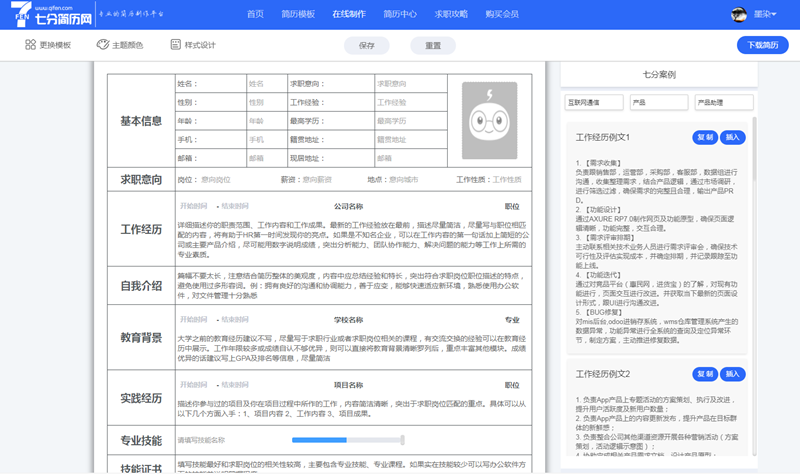This screenshot has height=474, width=800.
Task: Click 插入 for 工作经历例文2
Action: click(x=733, y=374)
